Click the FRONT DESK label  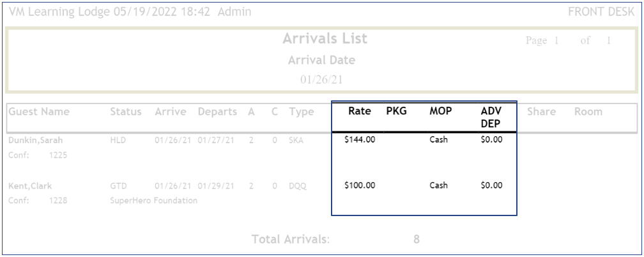(604, 12)
